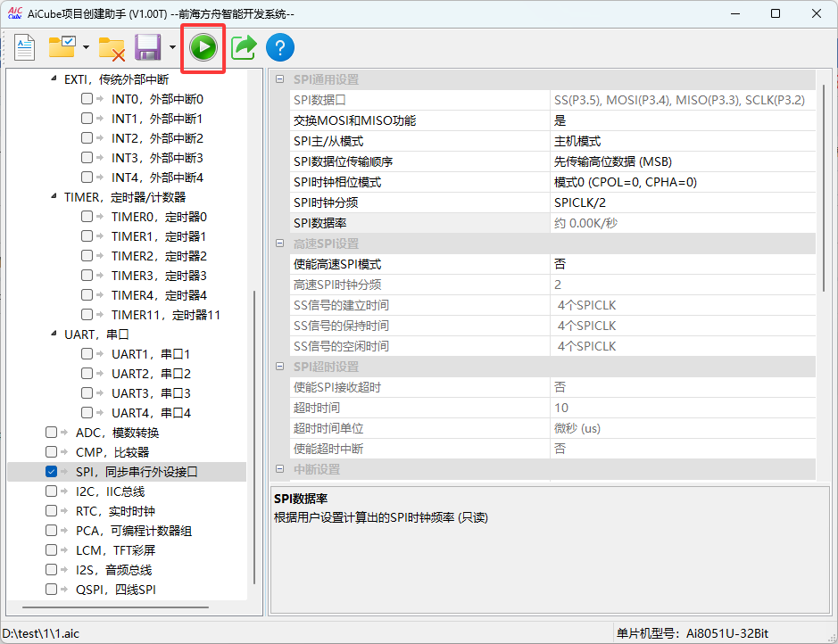Select the ADC，模数转换 tree label

click(x=118, y=433)
